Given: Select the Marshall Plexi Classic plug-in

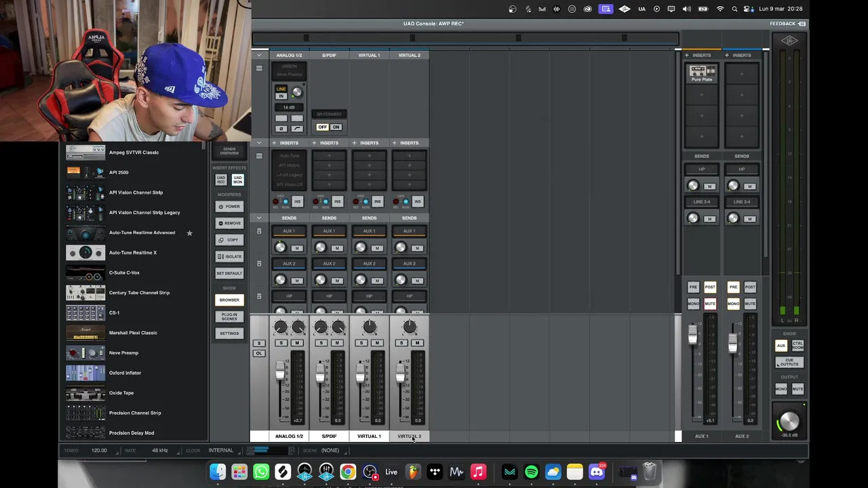Looking at the screenshot, I should (x=133, y=333).
